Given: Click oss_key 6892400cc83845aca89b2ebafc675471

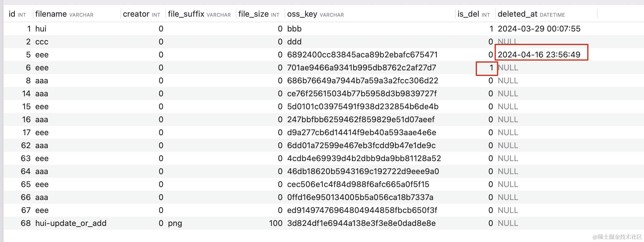Looking at the screenshot, I should [362, 55].
